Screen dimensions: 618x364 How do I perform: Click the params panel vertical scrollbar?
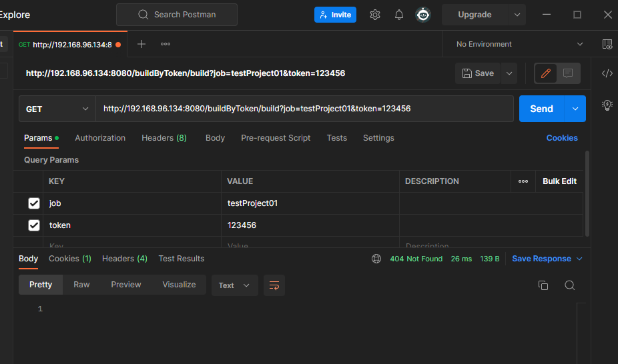pyautogui.click(x=587, y=193)
